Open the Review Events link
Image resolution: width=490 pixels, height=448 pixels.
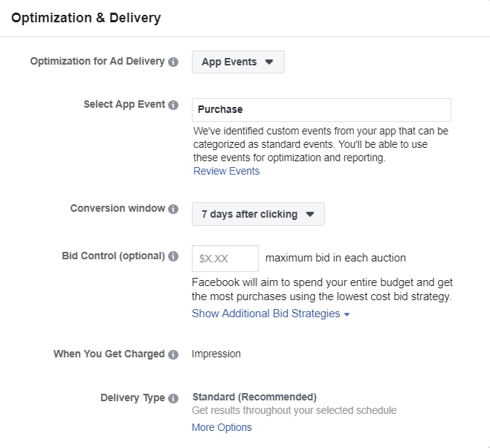(x=226, y=171)
